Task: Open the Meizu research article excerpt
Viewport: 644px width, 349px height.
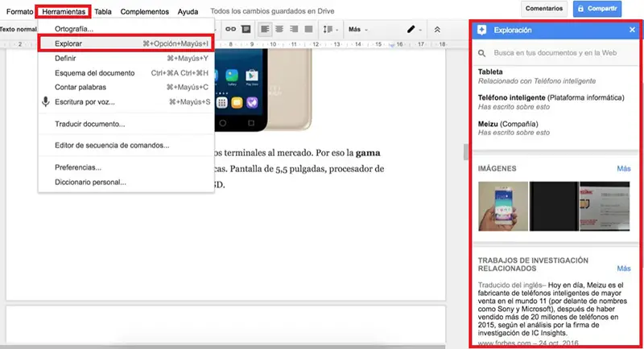Action: (553, 309)
